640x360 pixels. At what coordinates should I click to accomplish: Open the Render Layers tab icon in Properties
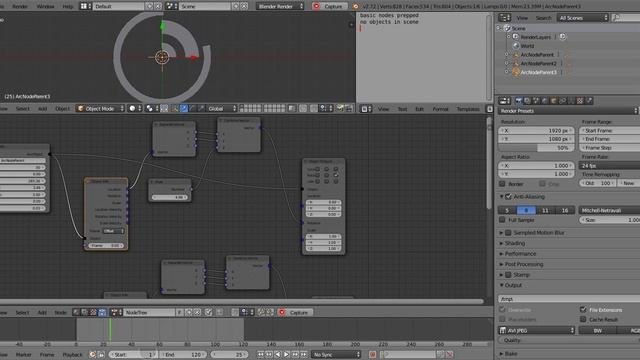pos(527,100)
